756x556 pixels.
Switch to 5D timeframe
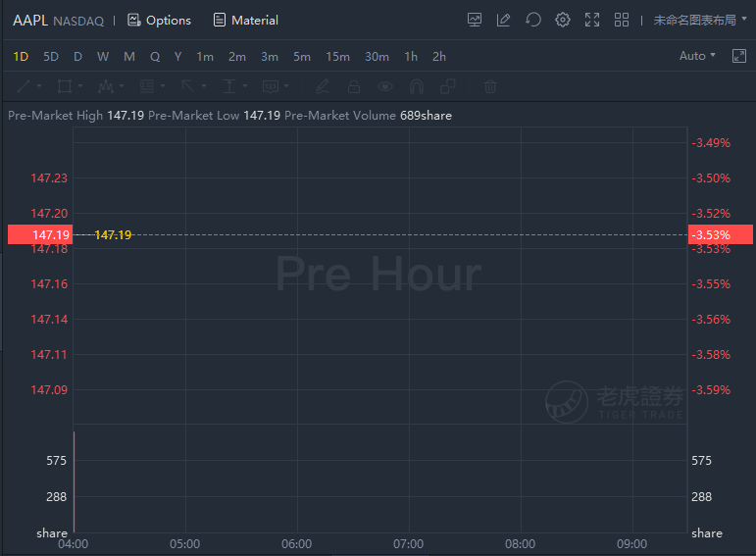(x=51, y=57)
